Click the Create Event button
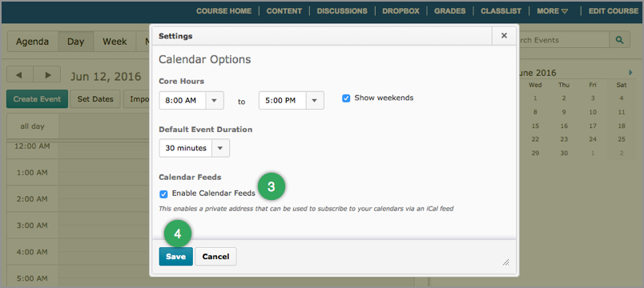 coord(38,99)
